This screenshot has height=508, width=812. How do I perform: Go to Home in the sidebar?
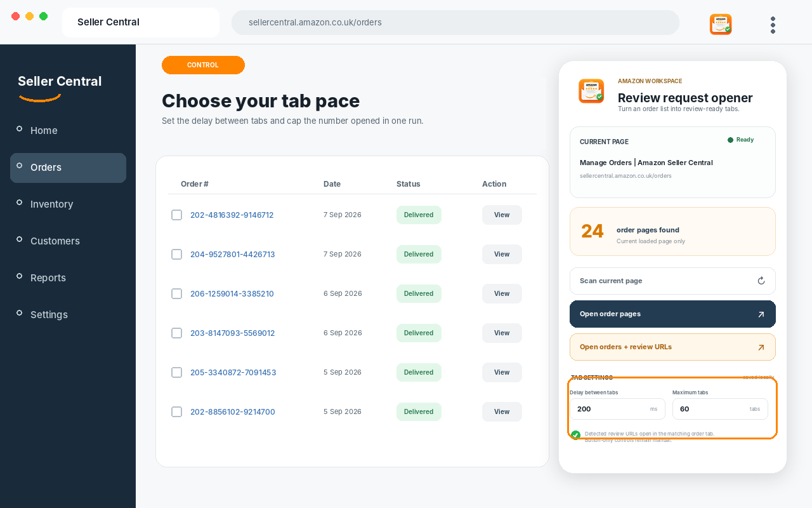pyautogui.click(x=68, y=131)
